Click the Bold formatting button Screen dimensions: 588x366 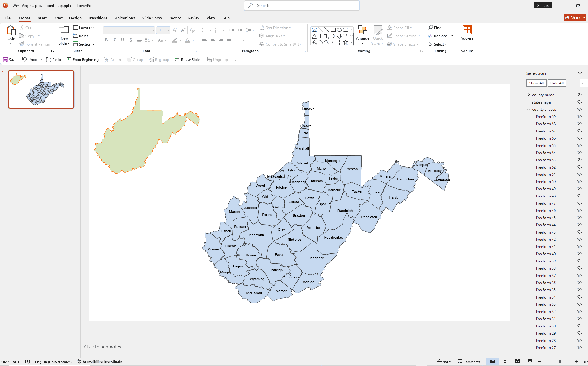pyautogui.click(x=106, y=40)
